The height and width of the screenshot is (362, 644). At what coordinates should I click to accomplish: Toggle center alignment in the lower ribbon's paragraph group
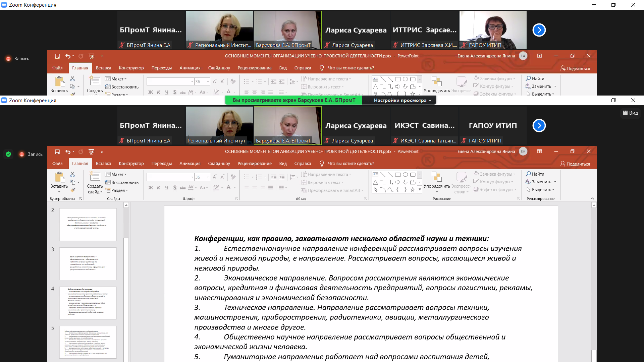(255, 188)
